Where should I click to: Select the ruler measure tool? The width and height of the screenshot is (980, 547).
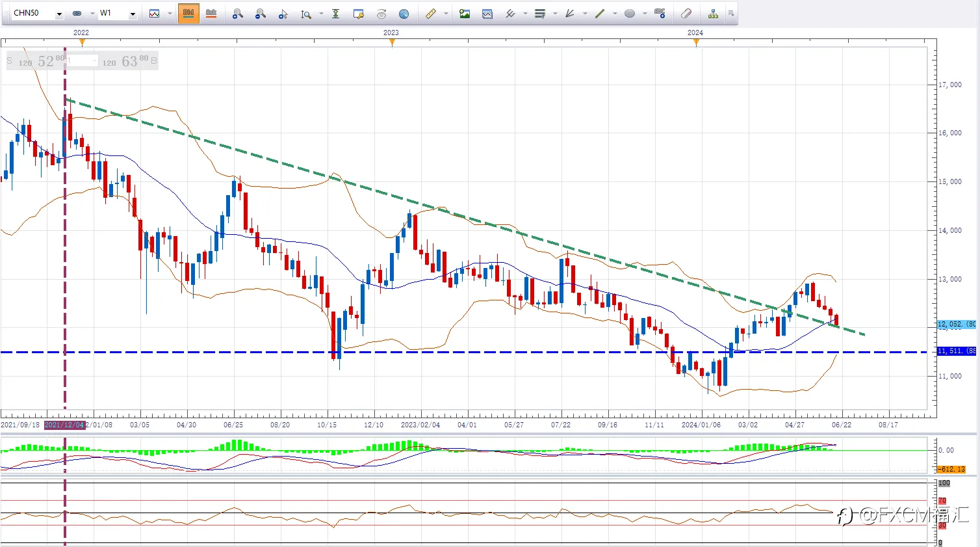[x=430, y=14]
